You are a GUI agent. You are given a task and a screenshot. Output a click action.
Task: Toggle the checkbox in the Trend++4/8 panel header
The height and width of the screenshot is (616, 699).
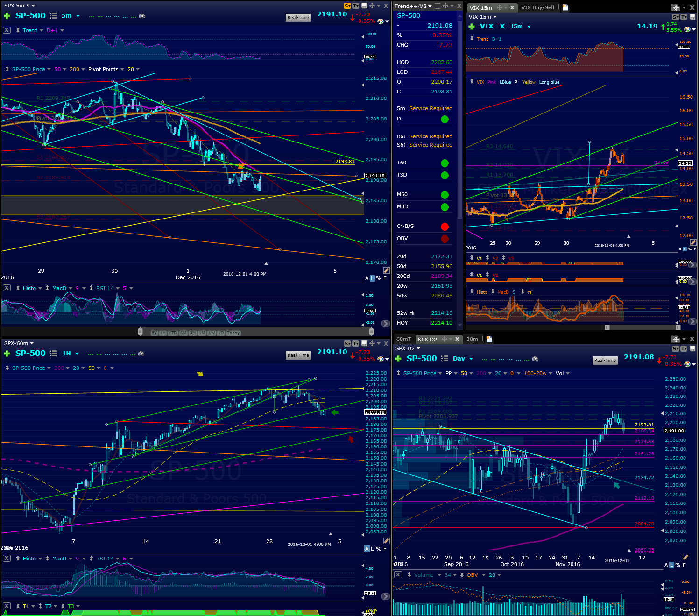tap(438, 6)
